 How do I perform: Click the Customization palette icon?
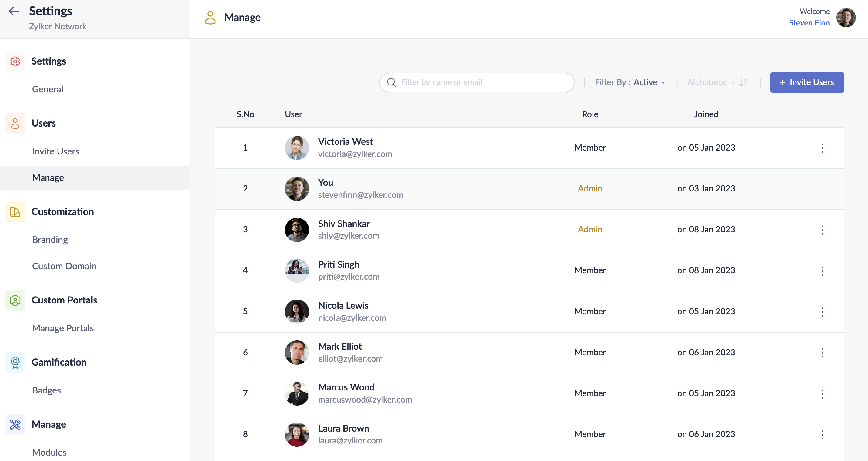tap(15, 212)
